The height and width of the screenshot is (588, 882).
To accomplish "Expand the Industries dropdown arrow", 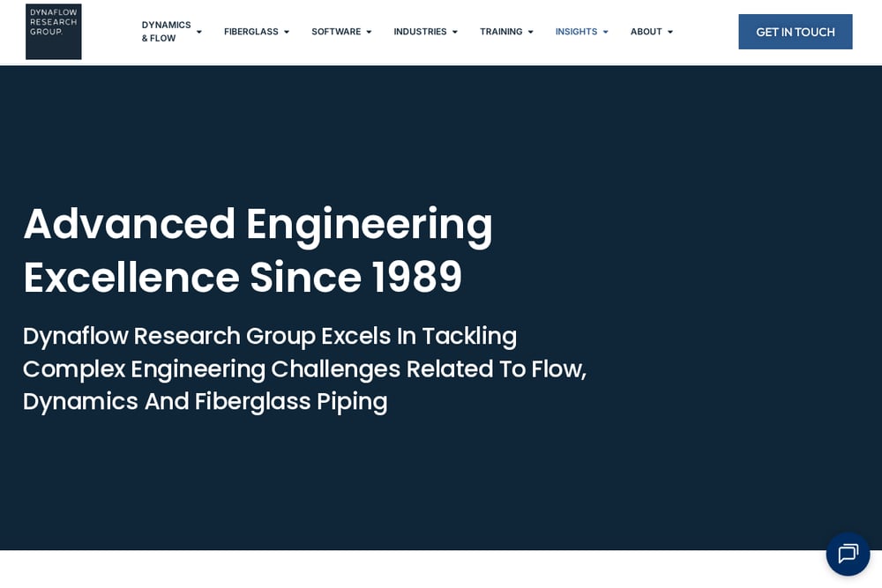I will (455, 32).
